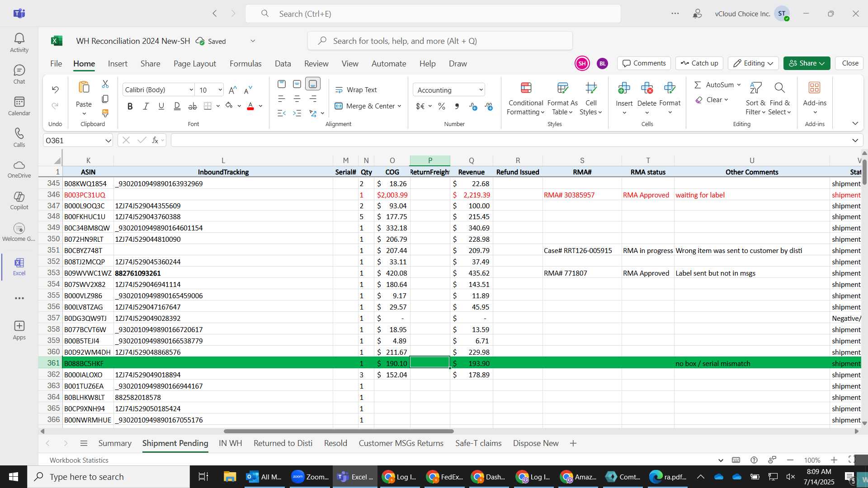Click the Insert cells icon
868x488 pixels.
point(624,88)
